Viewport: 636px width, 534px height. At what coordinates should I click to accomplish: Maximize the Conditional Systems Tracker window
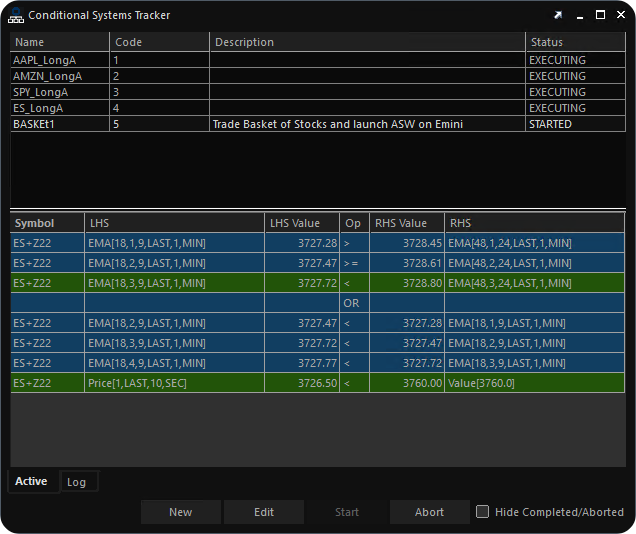(x=600, y=15)
